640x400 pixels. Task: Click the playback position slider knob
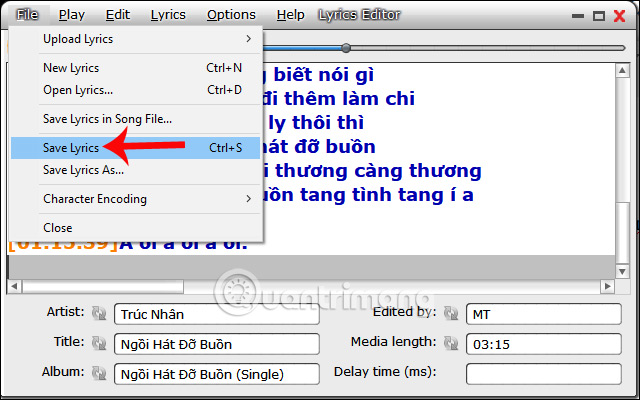tap(346, 48)
